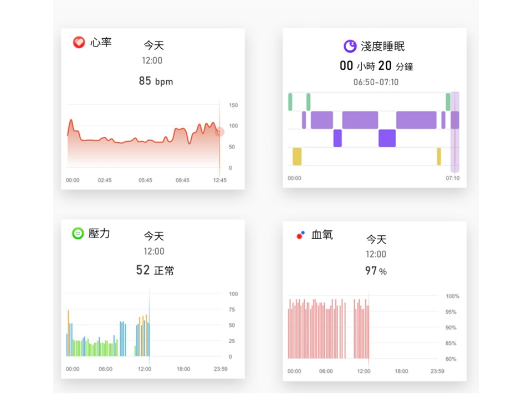Image resolution: width=532 pixels, height=403 pixels.
Task: Click the green smiley stress icon
Action: (x=78, y=234)
